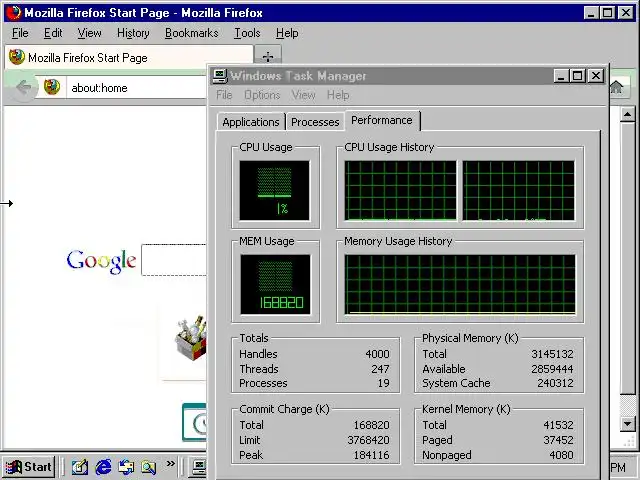Click Kernel Memory Total 41532
The width and height of the screenshot is (640, 480).
click(558, 425)
